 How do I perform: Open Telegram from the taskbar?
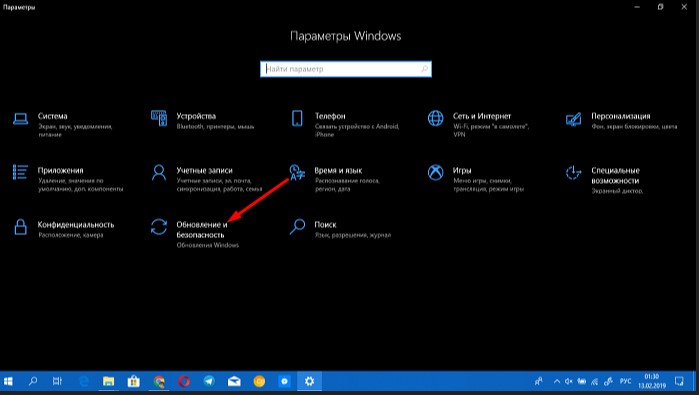(x=209, y=382)
